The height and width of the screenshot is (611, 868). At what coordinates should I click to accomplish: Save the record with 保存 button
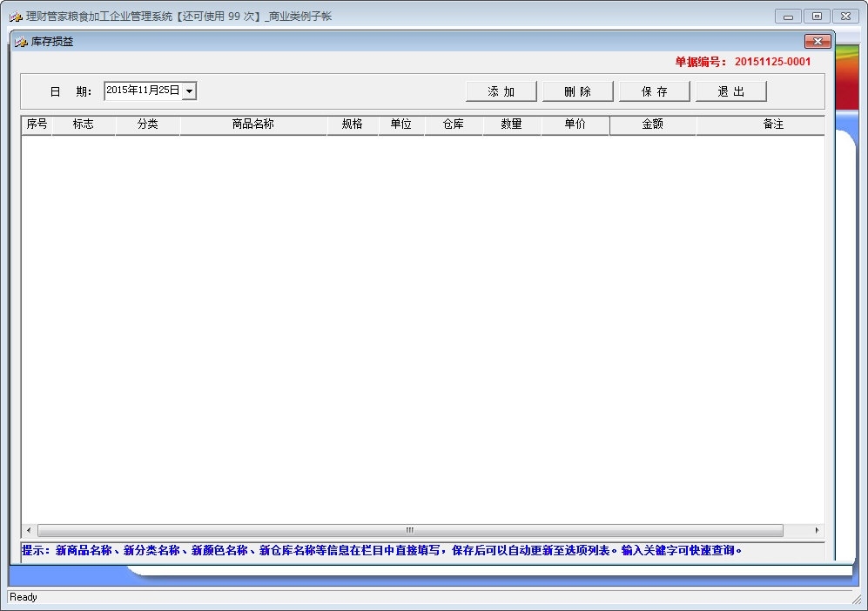[655, 91]
